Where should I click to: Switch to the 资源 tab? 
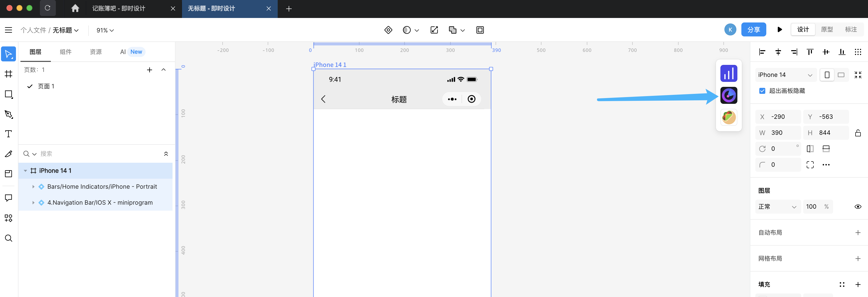(96, 52)
